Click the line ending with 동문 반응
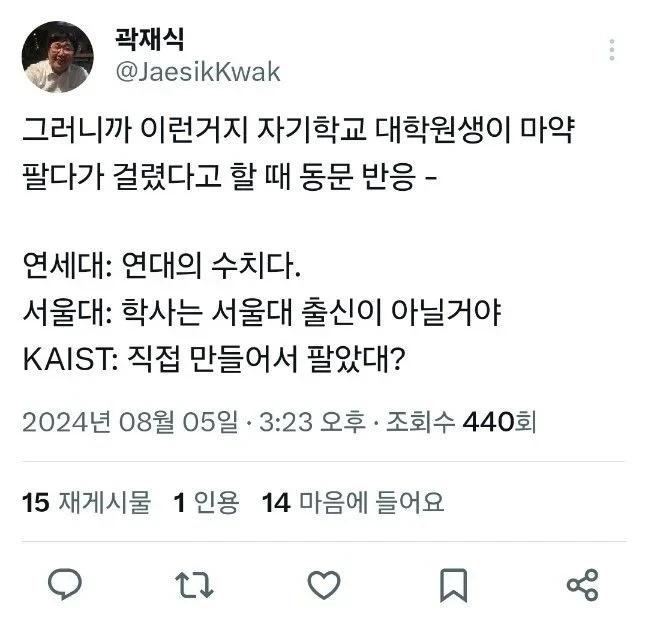 click(229, 176)
